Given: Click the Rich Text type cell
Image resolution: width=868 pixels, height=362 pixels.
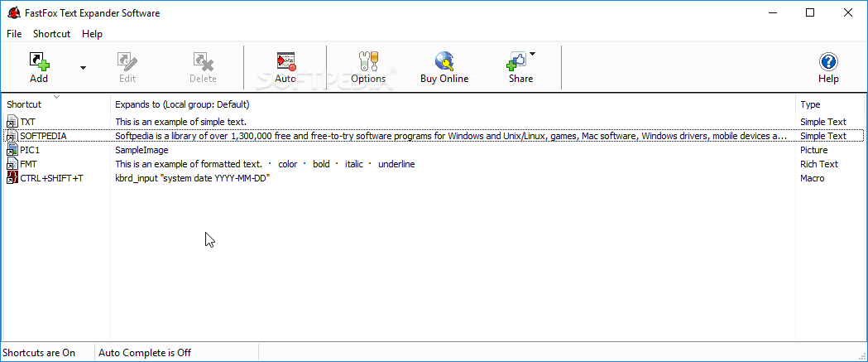Looking at the screenshot, I should point(819,164).
